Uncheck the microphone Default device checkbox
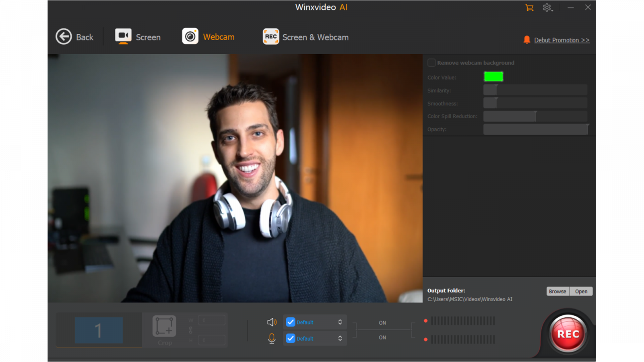The width and height of the screenshot is (644, 362). click(x=291, y=339)
